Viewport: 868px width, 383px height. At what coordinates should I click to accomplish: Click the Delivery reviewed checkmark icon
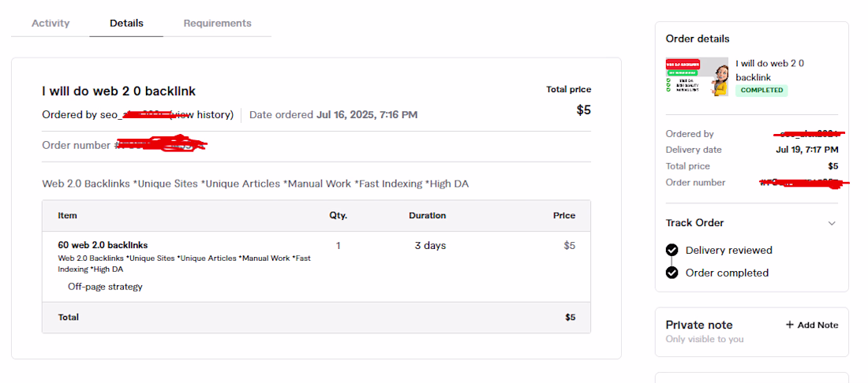point(672,250)
